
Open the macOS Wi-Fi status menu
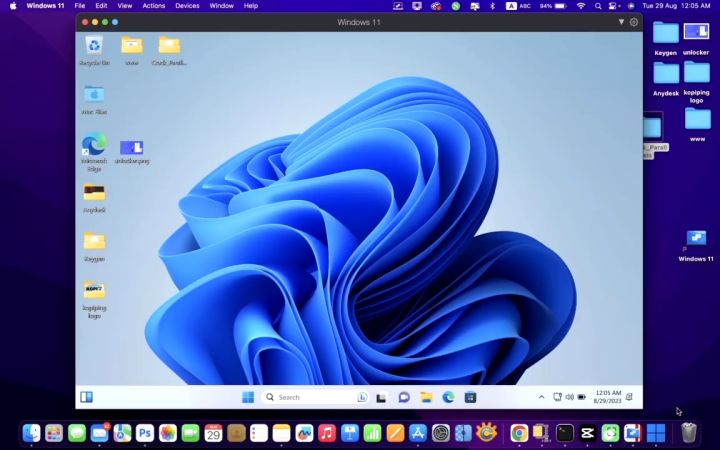[581, 6]
